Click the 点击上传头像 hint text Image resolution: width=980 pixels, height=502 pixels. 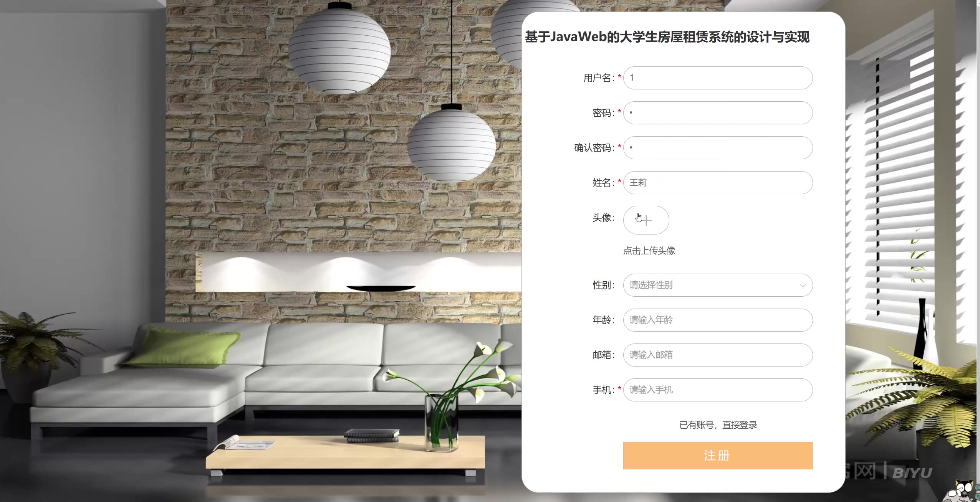[x=649, y=251]
